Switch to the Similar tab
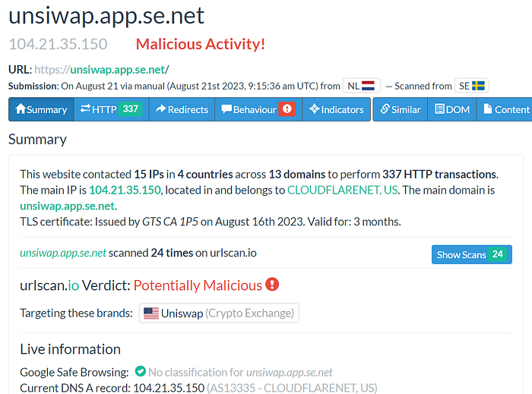The height and width of the screenshot is (394, 532). tap(401, 109)
